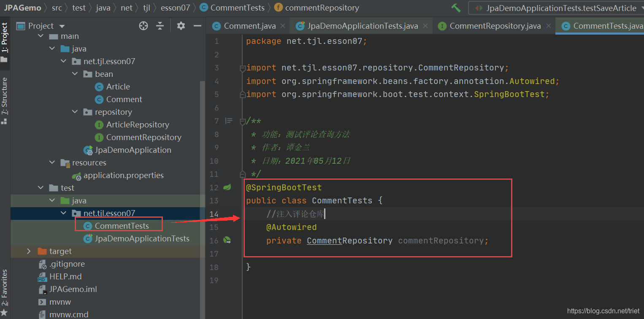The image size is (644, 319).
Task: Click the Structure tool window icon
Action: click(4, 121)
